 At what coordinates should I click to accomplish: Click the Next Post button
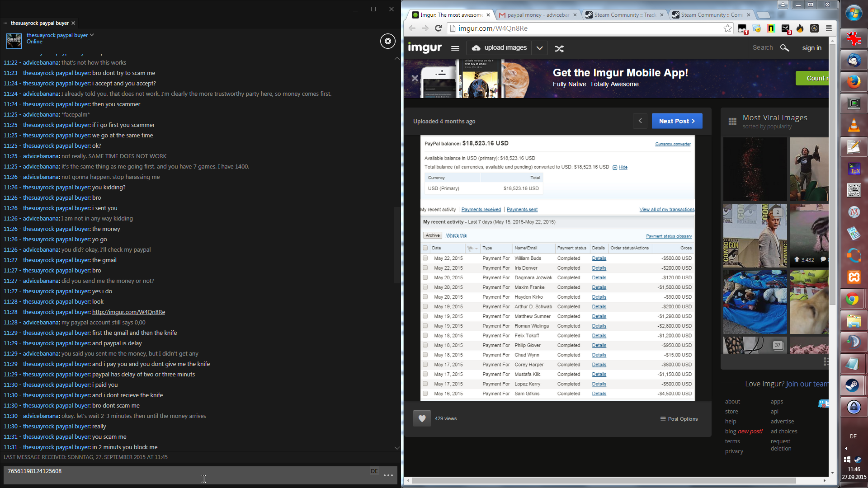coord(676,121)
